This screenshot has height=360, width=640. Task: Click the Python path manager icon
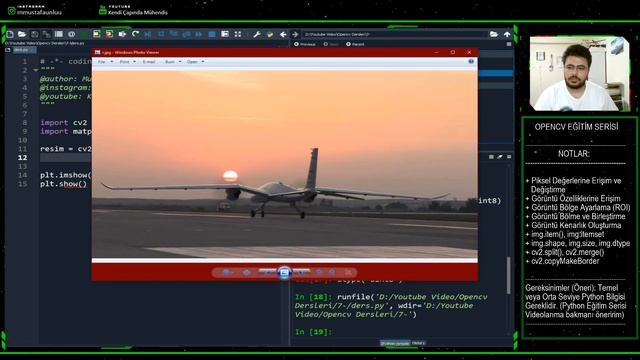pos(270,35)
